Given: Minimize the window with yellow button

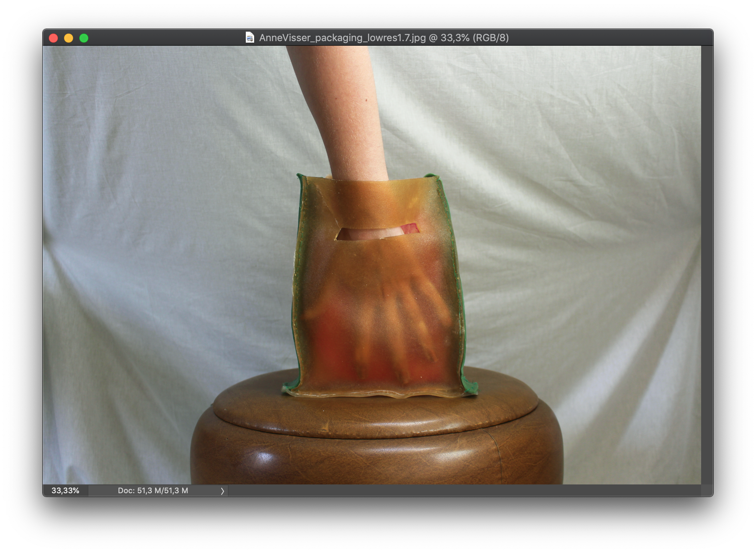Looking at the screenshot, I should (x=69, y=38).
